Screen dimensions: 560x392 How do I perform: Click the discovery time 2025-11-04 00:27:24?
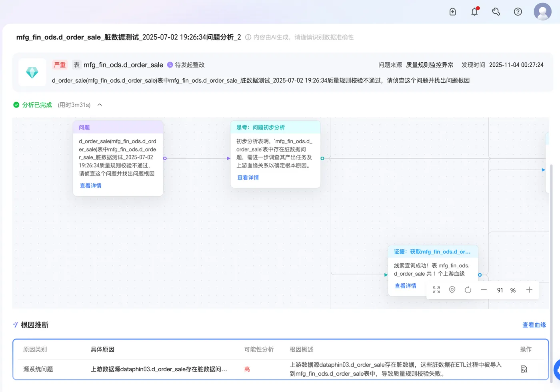[x=516, y=65]
